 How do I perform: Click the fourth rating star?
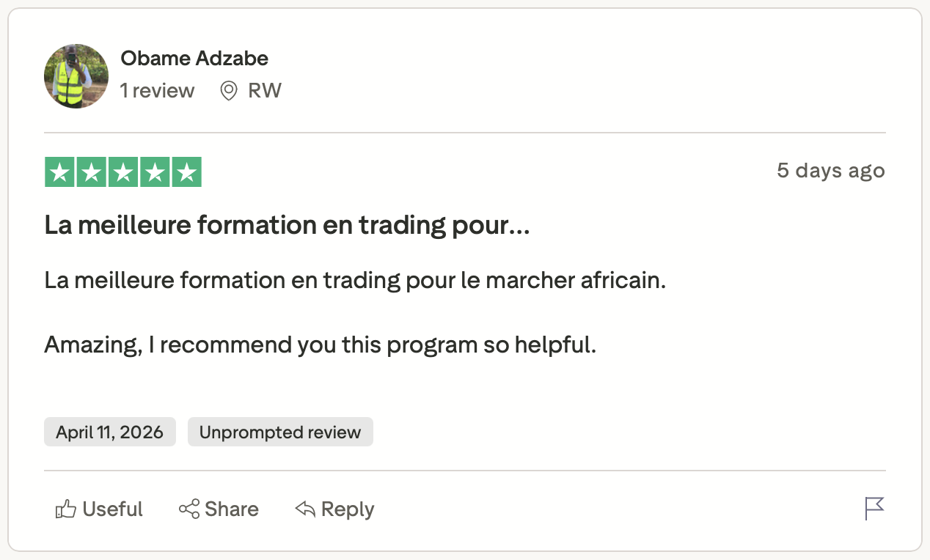[155, 172]
